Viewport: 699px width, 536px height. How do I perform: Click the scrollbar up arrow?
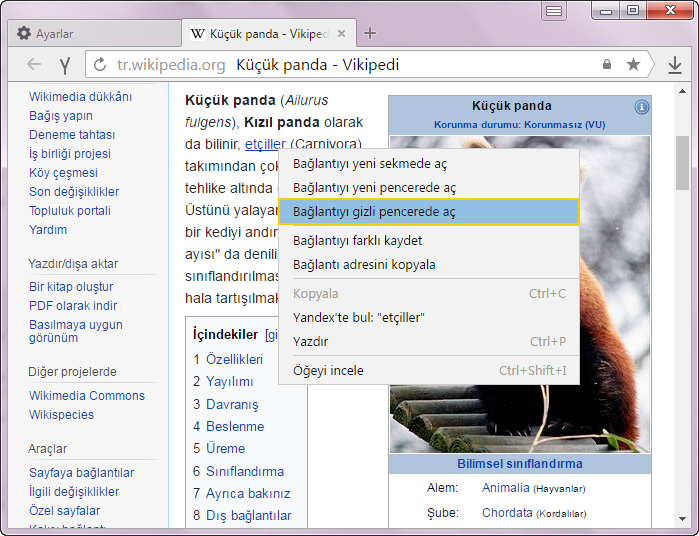tap(682, 91)
